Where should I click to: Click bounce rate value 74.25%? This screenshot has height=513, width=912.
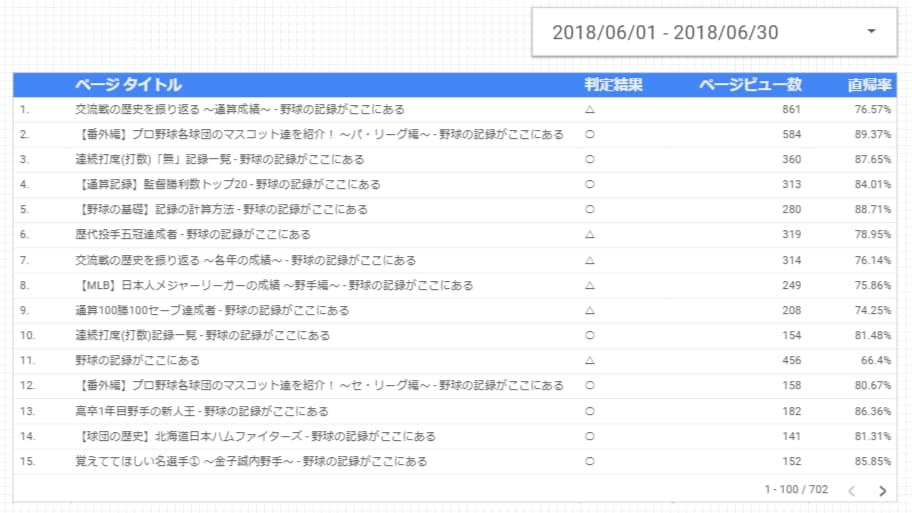(x=872, y=310)
